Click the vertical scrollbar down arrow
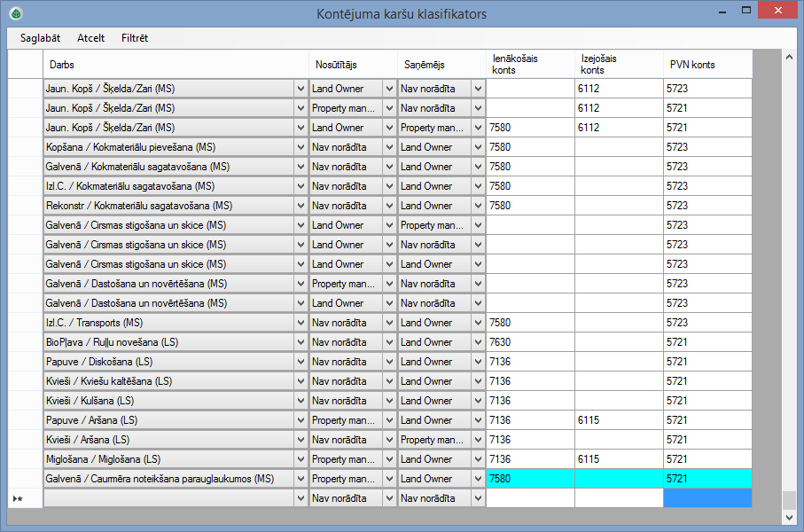 pyautogui.click(x=789, y=517)
